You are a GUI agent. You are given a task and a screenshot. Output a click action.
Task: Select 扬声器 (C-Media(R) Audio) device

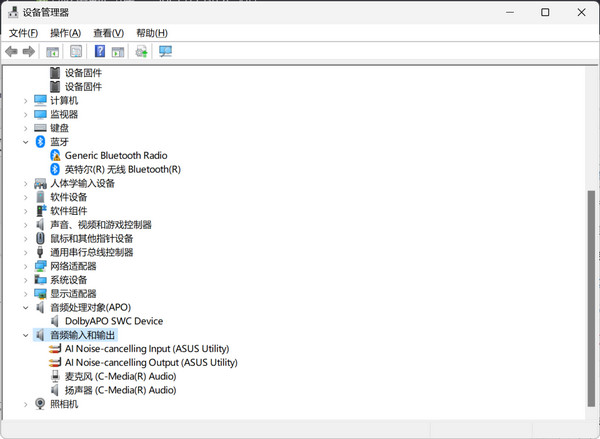coord(120,390)
